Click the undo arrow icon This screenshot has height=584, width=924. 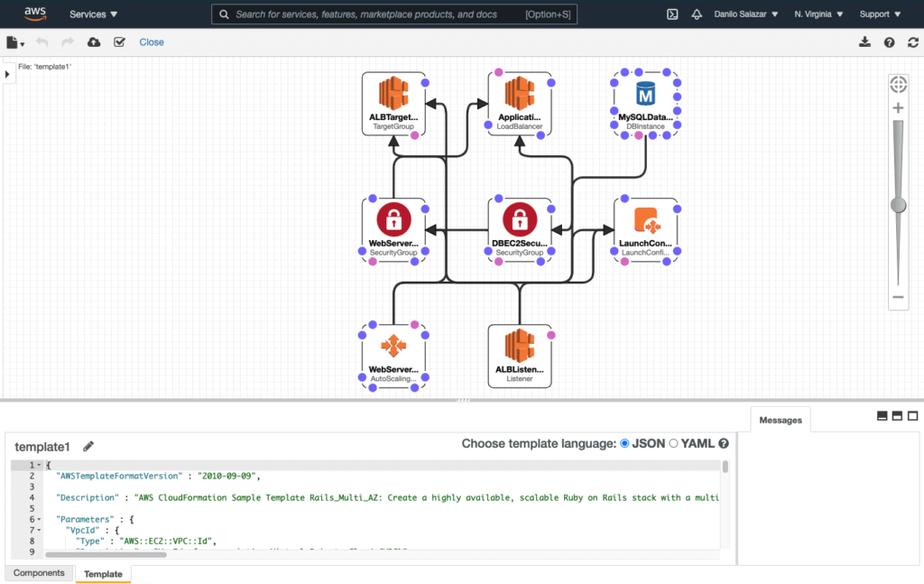point(42,42)
